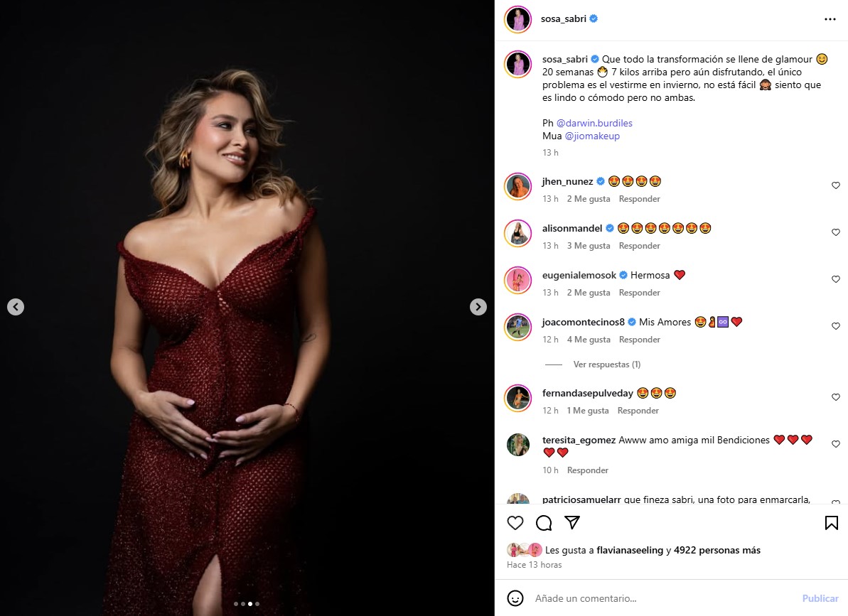Open sosa_sabri profile avatar in header

click(x=518, y=19)
